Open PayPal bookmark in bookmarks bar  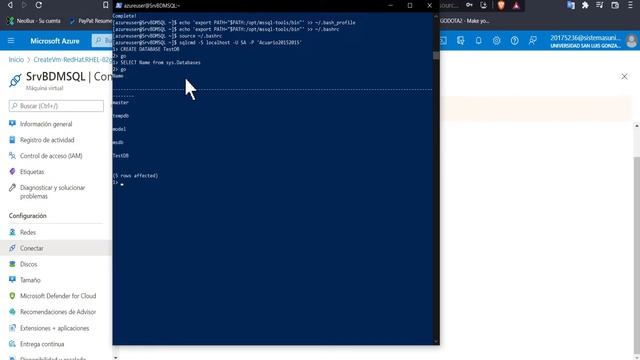(91, 21)
